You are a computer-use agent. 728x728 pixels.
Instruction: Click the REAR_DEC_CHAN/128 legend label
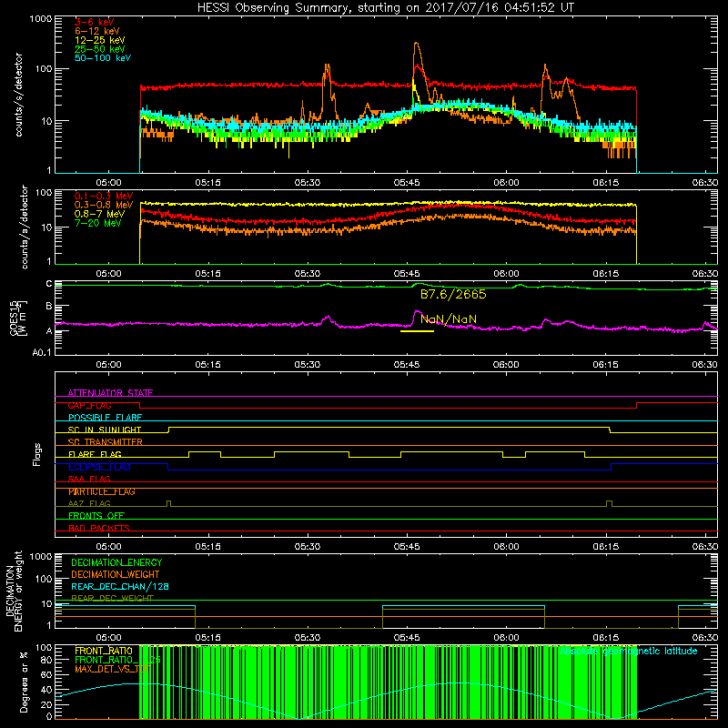(120, 586)
